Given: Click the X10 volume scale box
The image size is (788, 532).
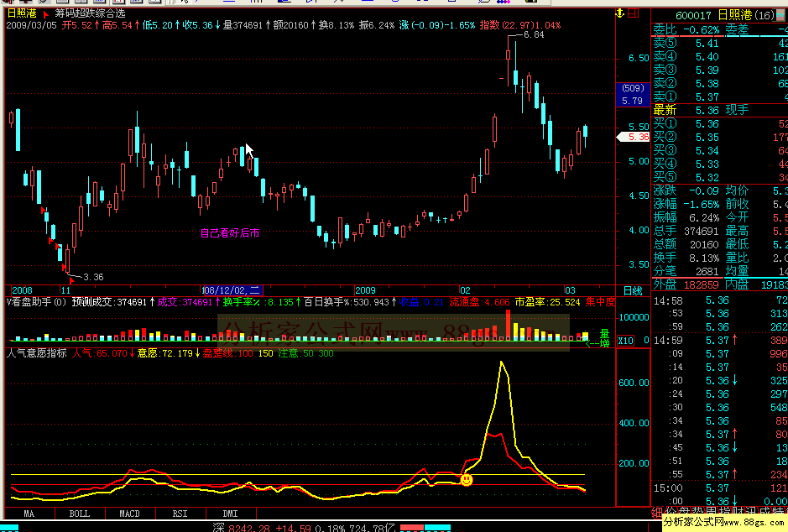Looking at the screenshot, I should click(625, 340).
